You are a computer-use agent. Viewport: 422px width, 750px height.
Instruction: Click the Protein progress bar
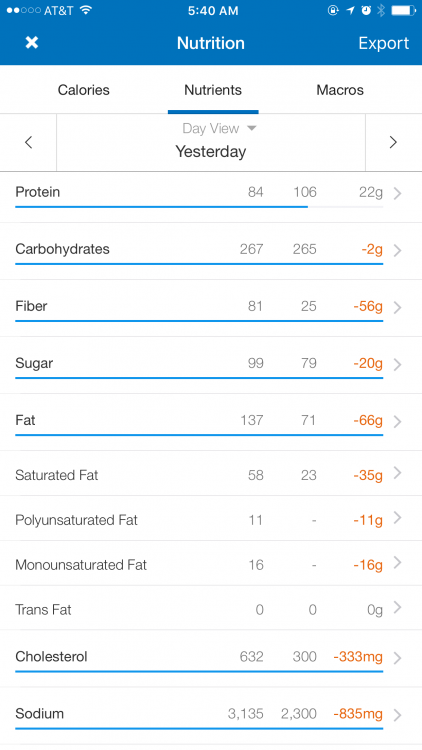[x=199, y=207]
